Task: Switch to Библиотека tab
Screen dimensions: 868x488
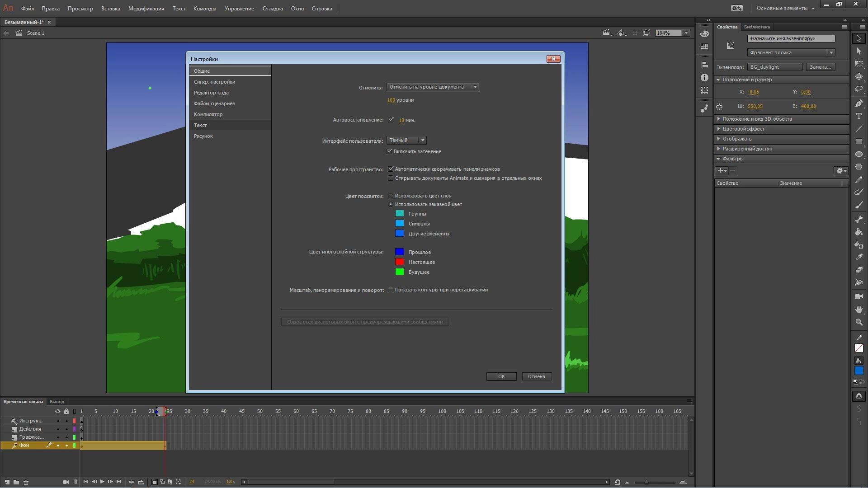Action: 757,27
